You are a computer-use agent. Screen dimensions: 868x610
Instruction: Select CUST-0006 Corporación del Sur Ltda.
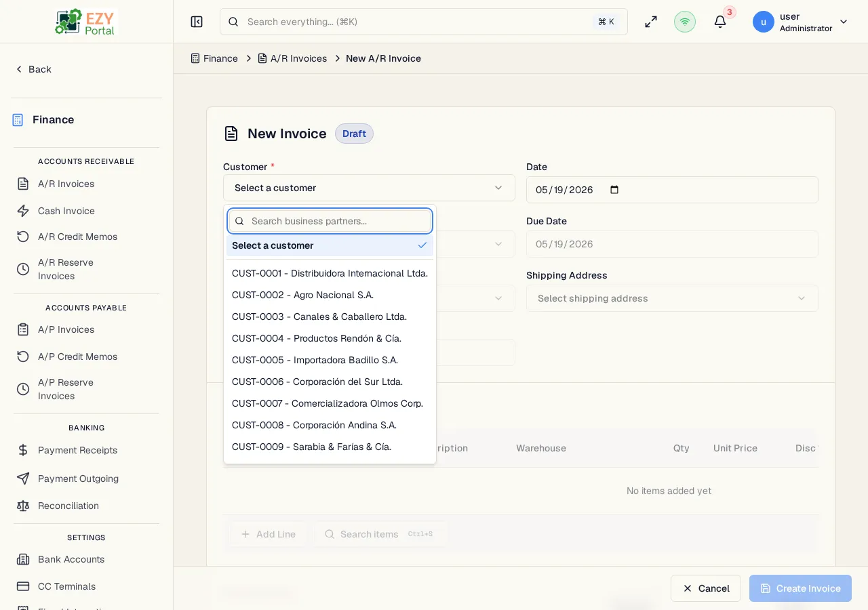[330, 382]
